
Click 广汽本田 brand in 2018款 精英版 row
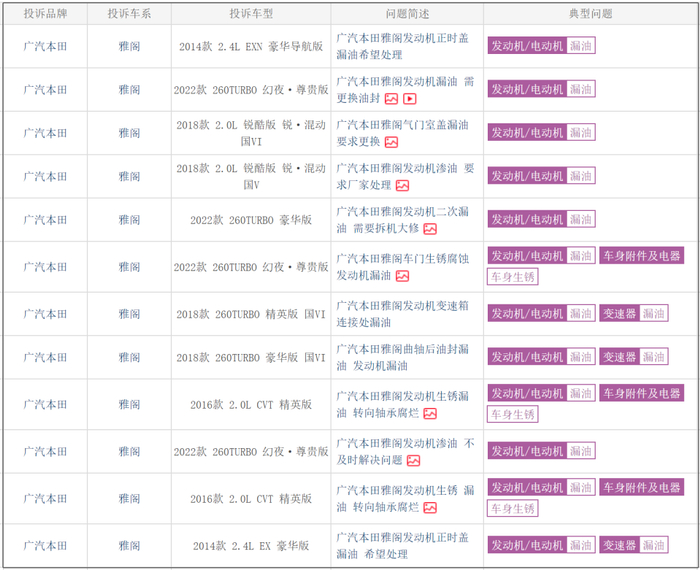click(45, 314)
